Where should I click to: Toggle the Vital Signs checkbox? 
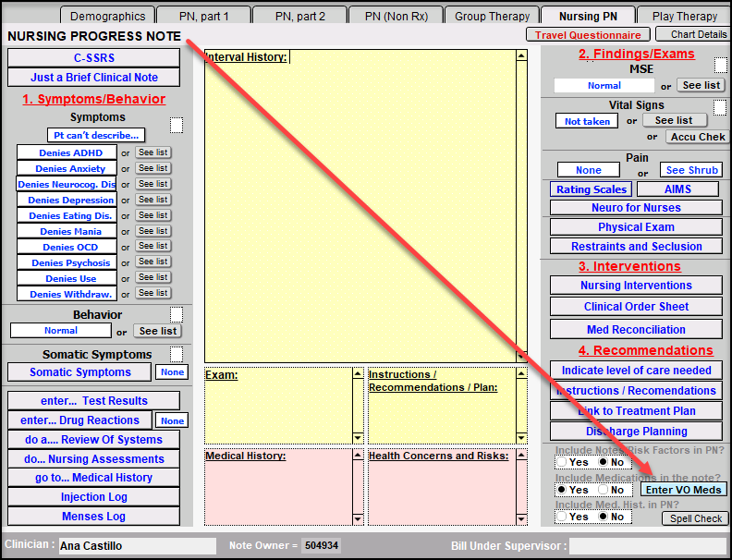click(x=720, y=107)
